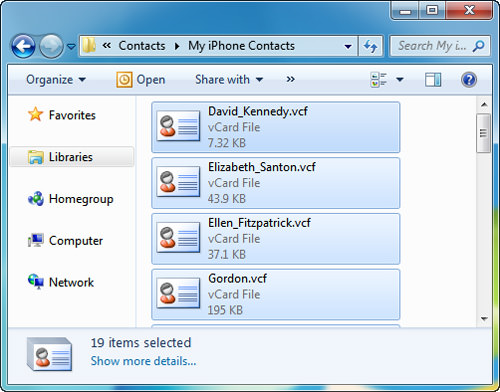Select Contacts in the address path
Image resolution: width=500 pixels, height=392 pixels.
[x=142, y=46]
